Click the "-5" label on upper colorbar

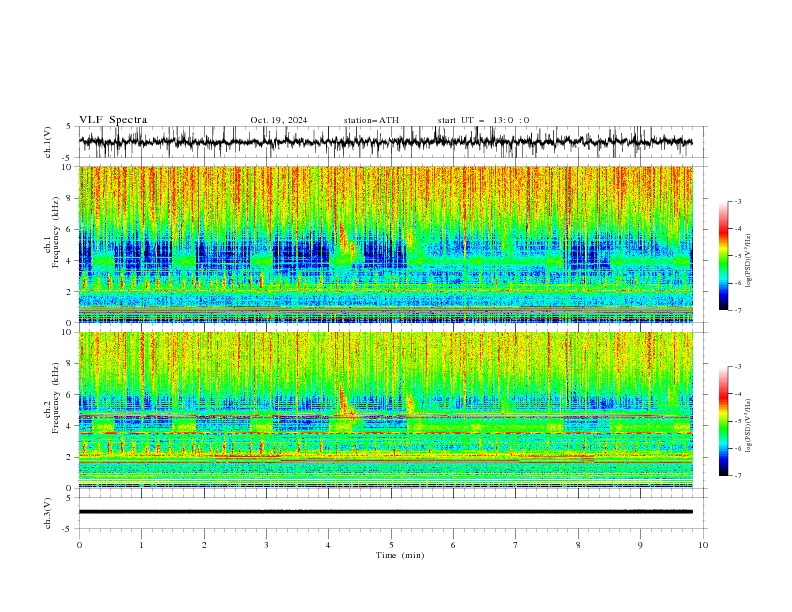coord(738,256)
